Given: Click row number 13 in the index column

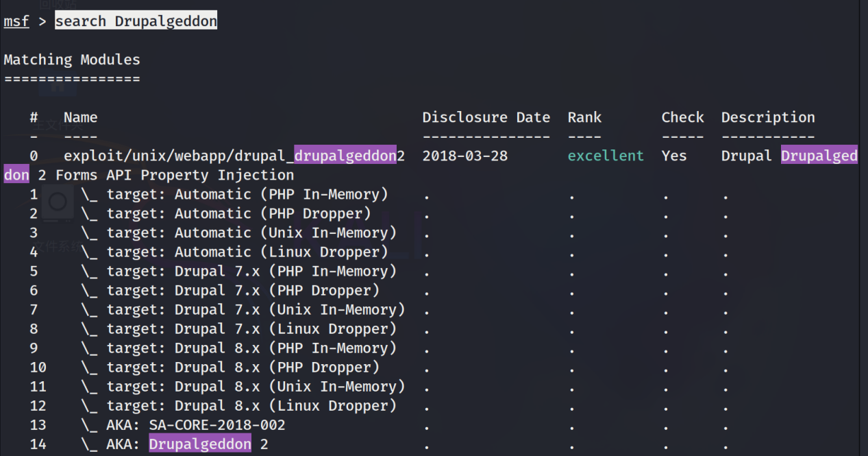Looking at the screenshot, I should click(x=38, y=424).
